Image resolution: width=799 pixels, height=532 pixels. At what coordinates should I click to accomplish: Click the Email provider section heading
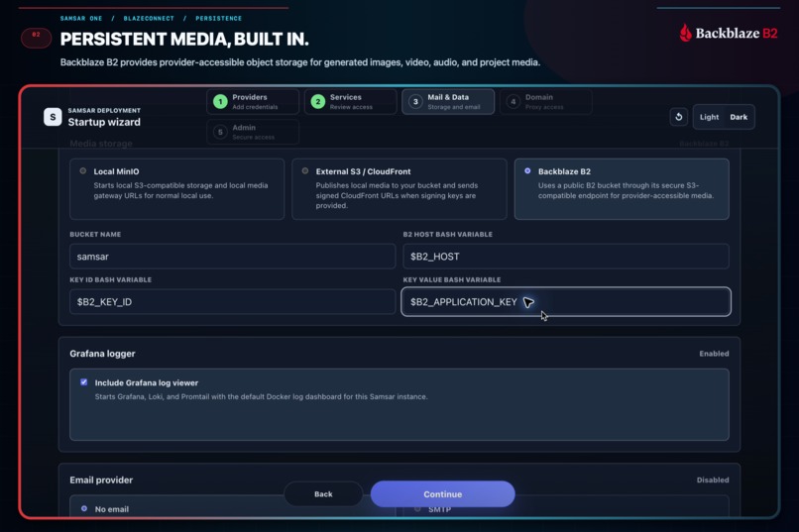(x=101, y=480)
